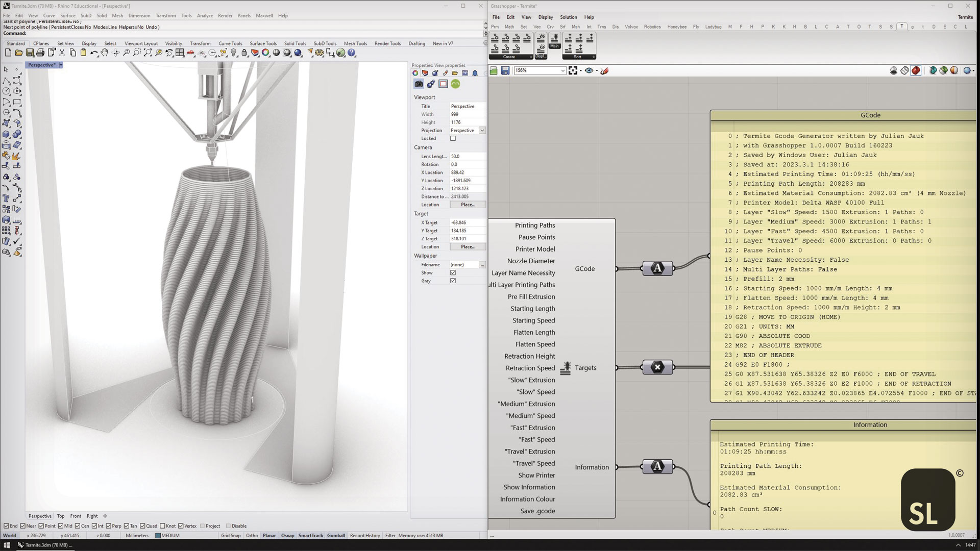The height and width of the screenshot is (551, 980).
Task: Click the MEDIUM layer color swatch
Action: [158, 536]
